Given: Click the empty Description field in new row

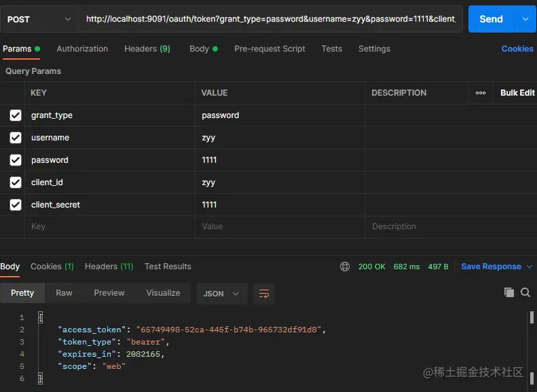Looking at the screenshot, I should pyautogui.click(x=451, y=227).
